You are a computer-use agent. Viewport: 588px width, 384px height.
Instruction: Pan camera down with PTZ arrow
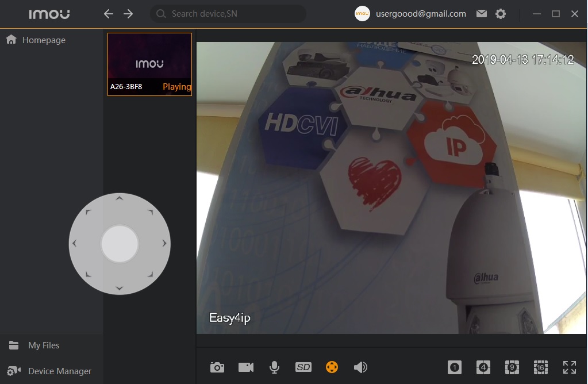tap(119, 288)
